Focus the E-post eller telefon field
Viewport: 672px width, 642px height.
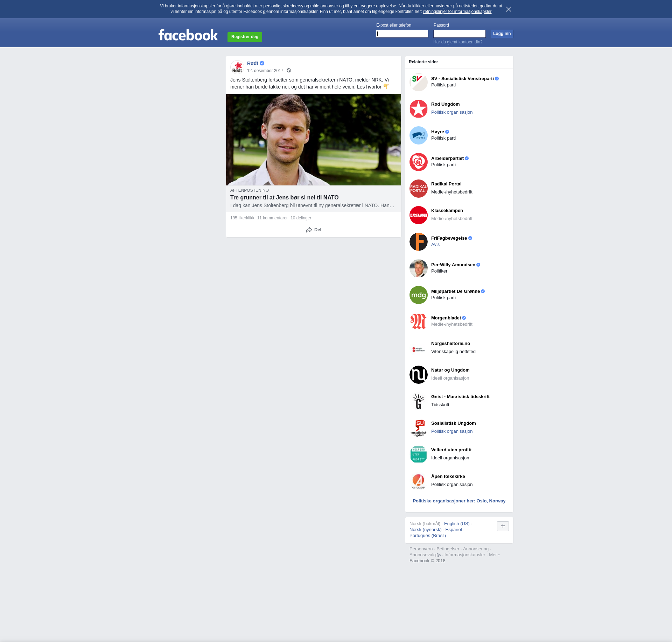402,34
